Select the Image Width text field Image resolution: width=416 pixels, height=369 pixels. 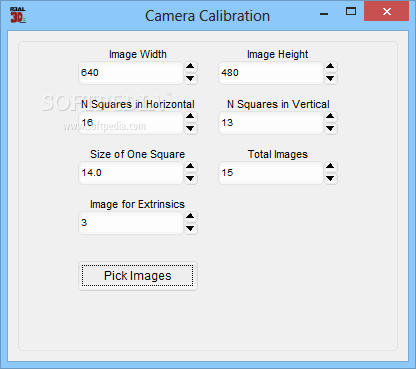(x=131, y=73)
